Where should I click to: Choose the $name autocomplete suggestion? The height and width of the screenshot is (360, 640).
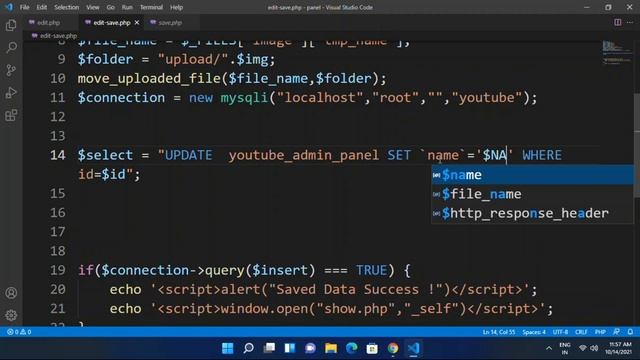click(x=532, y=175)
